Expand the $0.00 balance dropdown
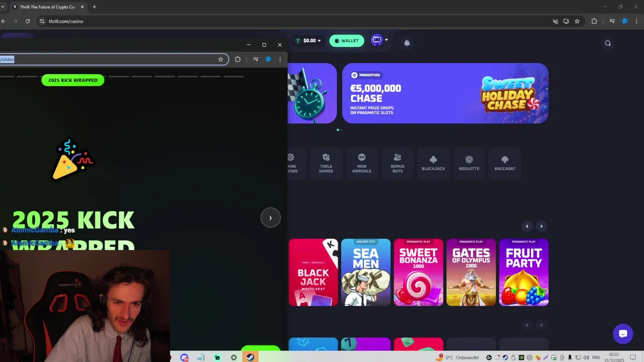The height and width of the screenshot is (362, 644). point(308,41)
